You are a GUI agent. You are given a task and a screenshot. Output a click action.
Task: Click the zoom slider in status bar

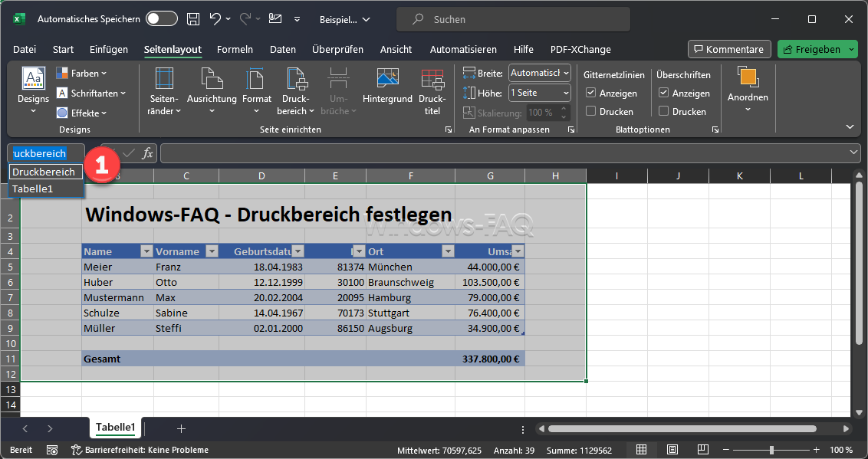[771, 450]
